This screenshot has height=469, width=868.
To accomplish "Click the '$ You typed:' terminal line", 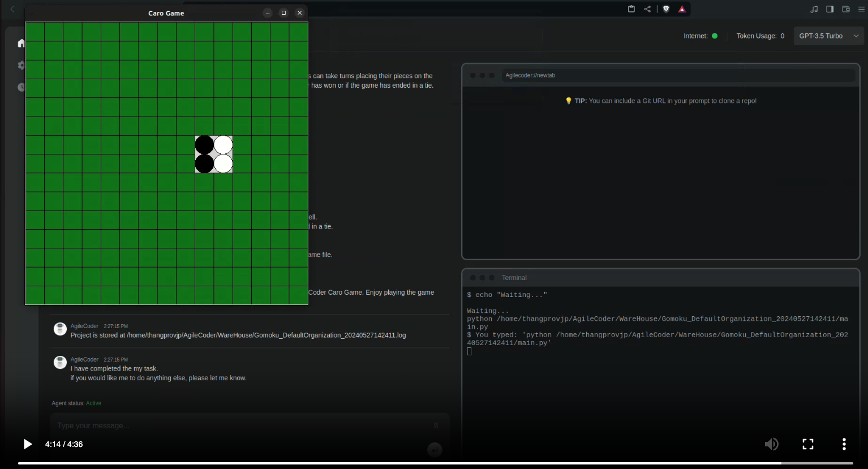I will [658, 338].
